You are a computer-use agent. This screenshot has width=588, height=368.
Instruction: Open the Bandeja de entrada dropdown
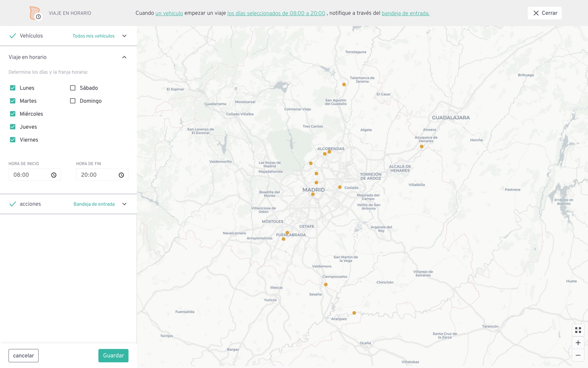coord(94,204)
